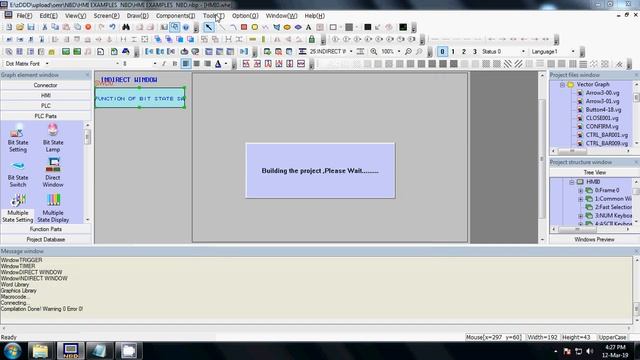This screenshot has width=640, height=360.
Task: Click the blue help question icon
Action: tap(186, 27)
